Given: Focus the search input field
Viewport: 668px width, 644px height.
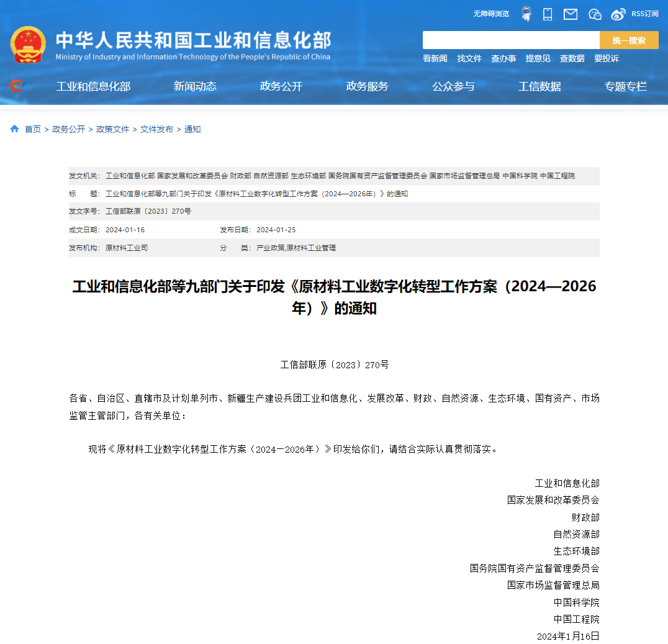Looking at the screenshot, I should (x=510, y=40).
